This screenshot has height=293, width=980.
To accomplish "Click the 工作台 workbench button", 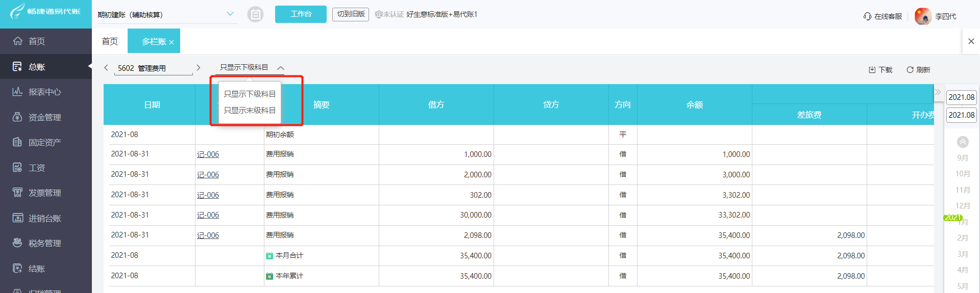I will coord(301,14).
